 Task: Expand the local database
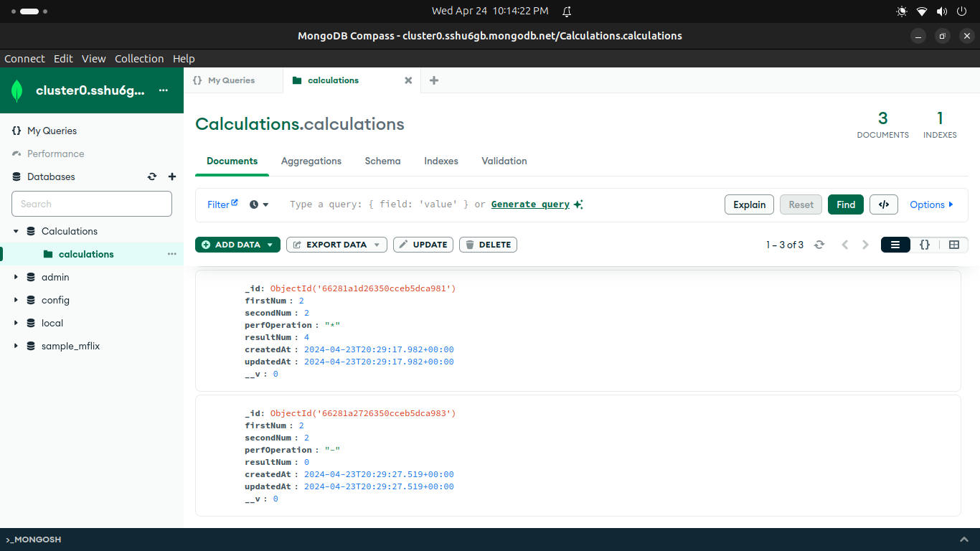16,323
